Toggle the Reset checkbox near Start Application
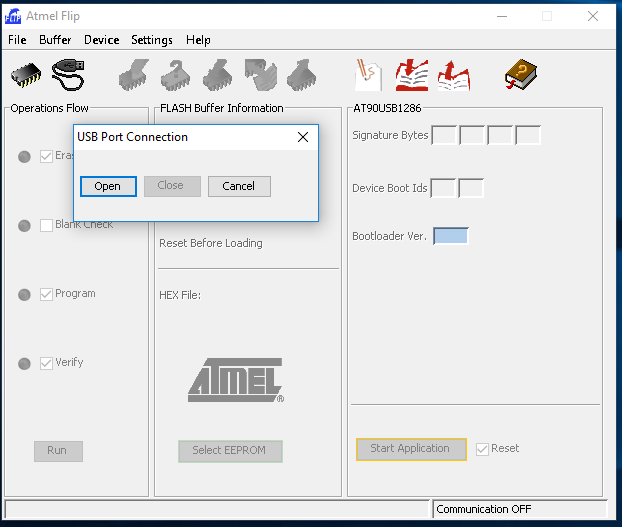This screenshot has height=527, width=622. point(482,449)
